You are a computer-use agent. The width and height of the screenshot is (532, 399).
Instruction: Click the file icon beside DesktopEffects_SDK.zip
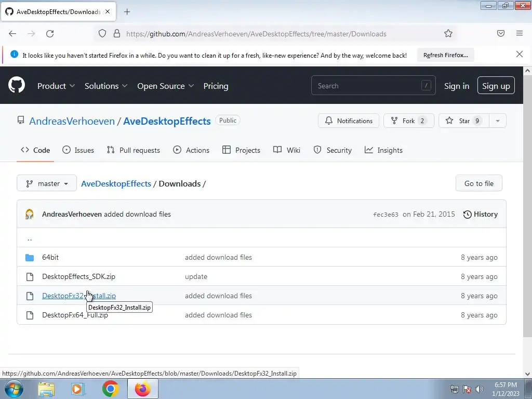pos(30,277)
